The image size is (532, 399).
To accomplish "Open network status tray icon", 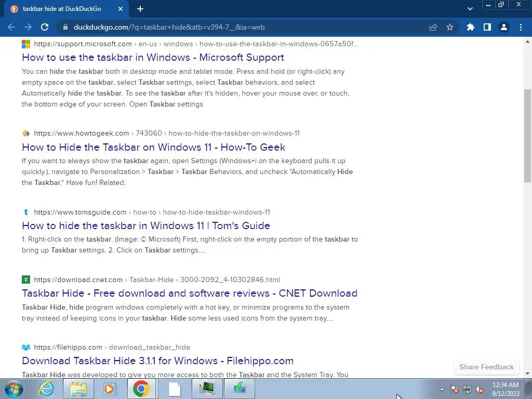I will point(467,389).
